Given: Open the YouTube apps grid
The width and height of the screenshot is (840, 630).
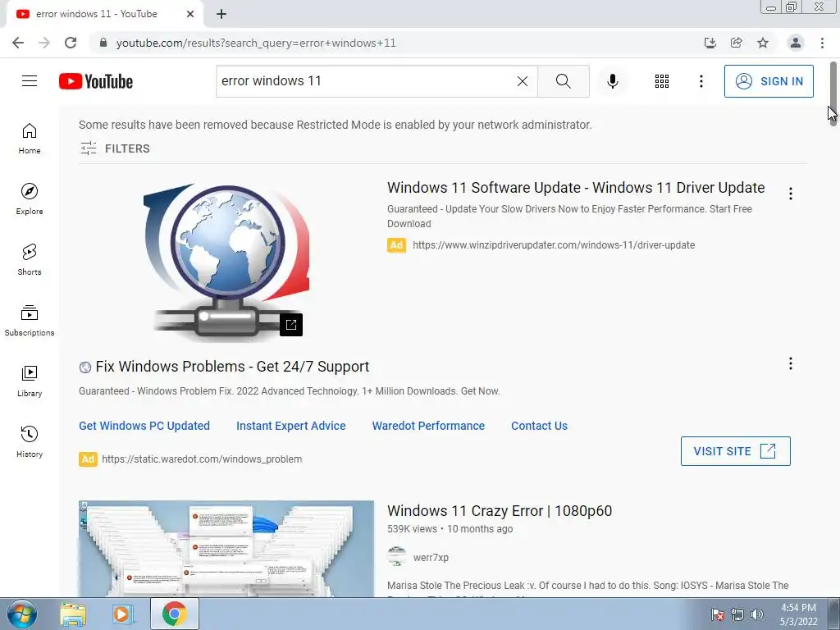Looking at the screenshot, I should (x=662, y=81).
